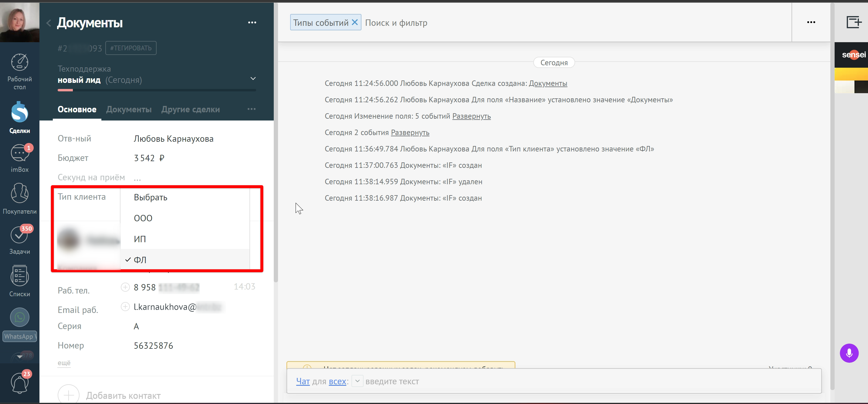This screenshot has width=868, height=404.
Task: Open the deal header three-dots menu
Action: 252,22
